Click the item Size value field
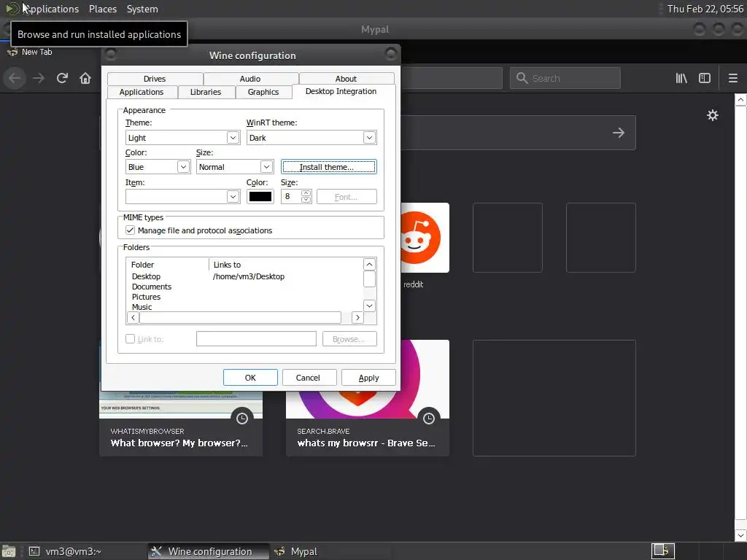This screenshot has width=747, height=560. pos(291,196)
